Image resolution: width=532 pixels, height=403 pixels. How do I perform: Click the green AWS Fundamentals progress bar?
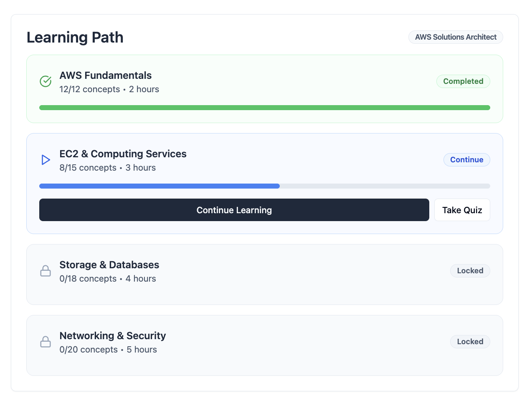[264, 108]
